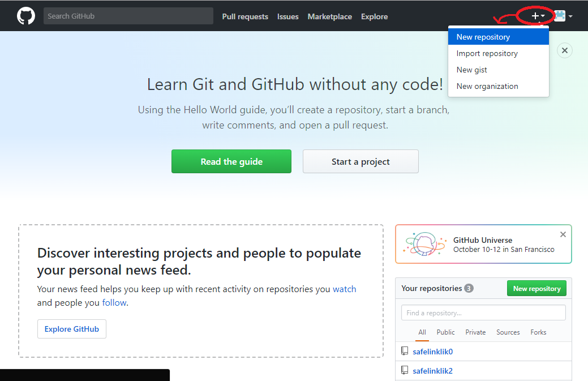Filter repositories by Private
The image size is (588, 381).
click(475, 332)
